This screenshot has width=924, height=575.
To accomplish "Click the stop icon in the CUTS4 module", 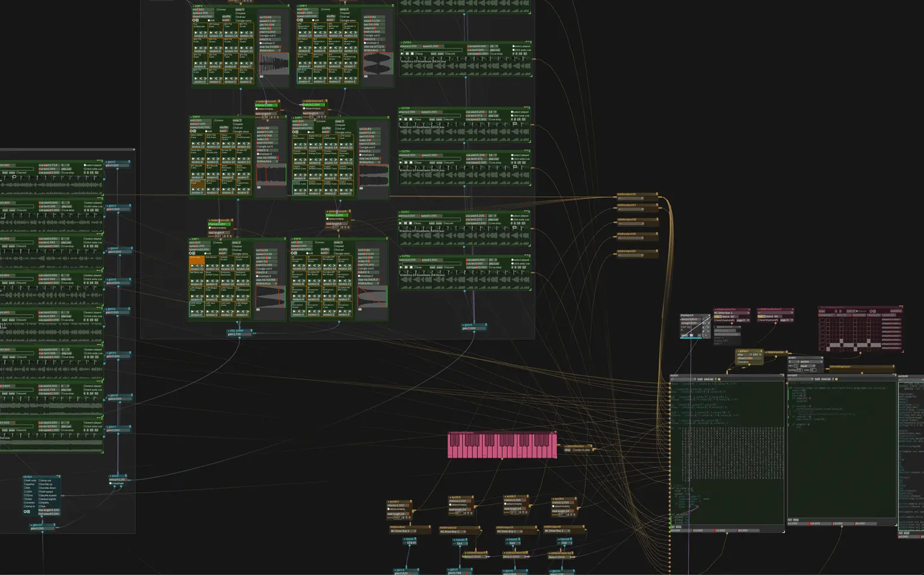I will click(x=412, y=54).
